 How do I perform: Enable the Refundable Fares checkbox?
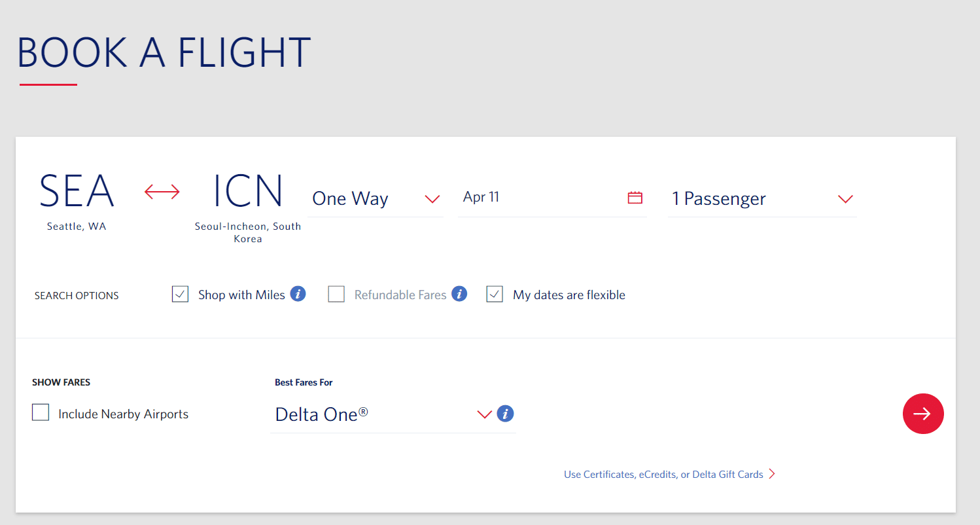(336, 295)
